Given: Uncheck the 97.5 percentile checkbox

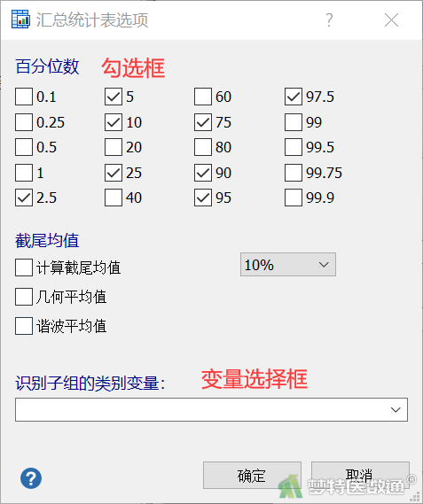Looking at the screenshot, I should pos(294,97).
